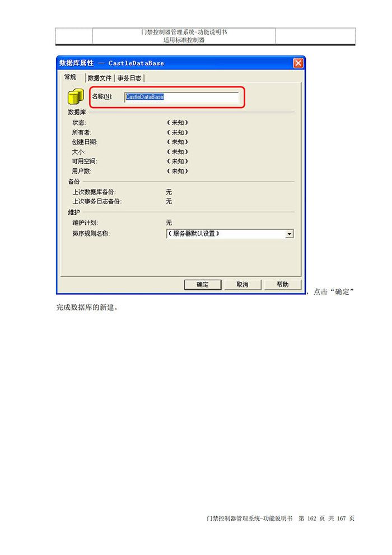Open help with the 帮助 button
The width and height of the screenshot is (392, 555).
(x=283, y=285)
